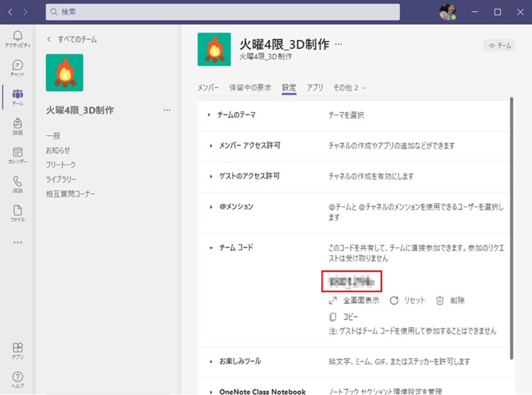
Task: Expand the メンバー アクセス許可 section
Action: (211, 146)
